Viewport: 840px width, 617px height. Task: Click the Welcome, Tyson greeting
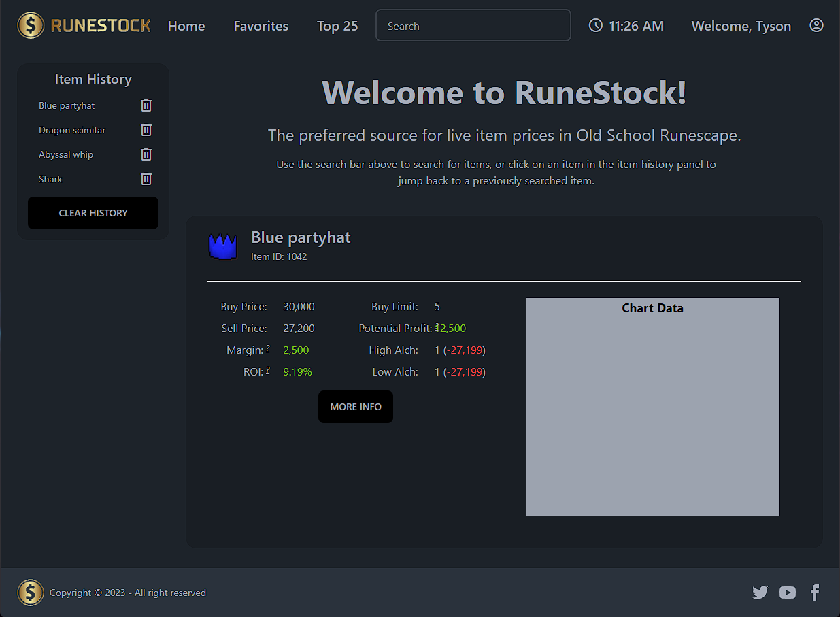[741, 26]
